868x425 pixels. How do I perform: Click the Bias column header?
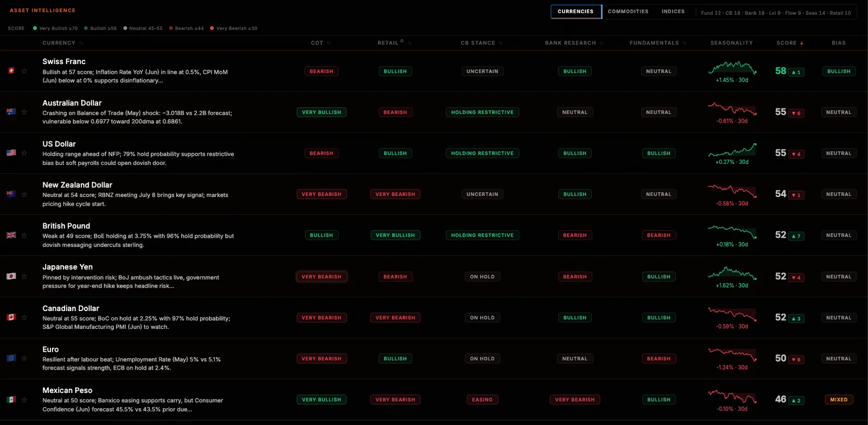point(839,43)
